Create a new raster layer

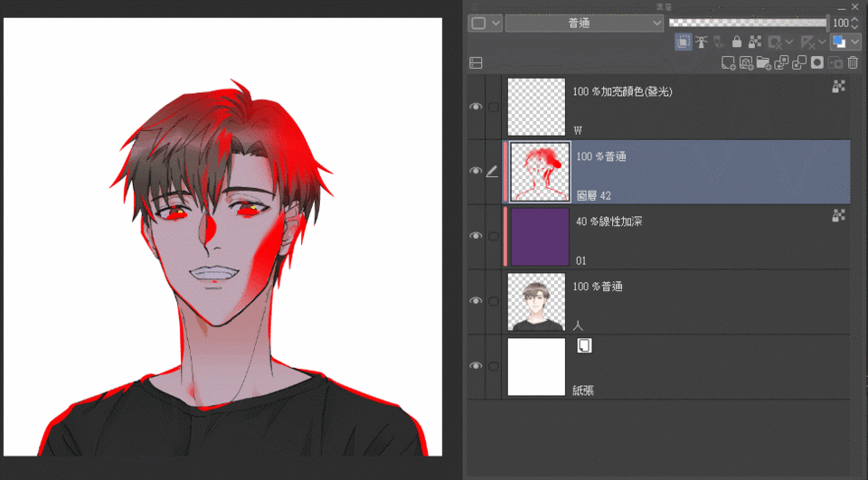coord(729,63)
